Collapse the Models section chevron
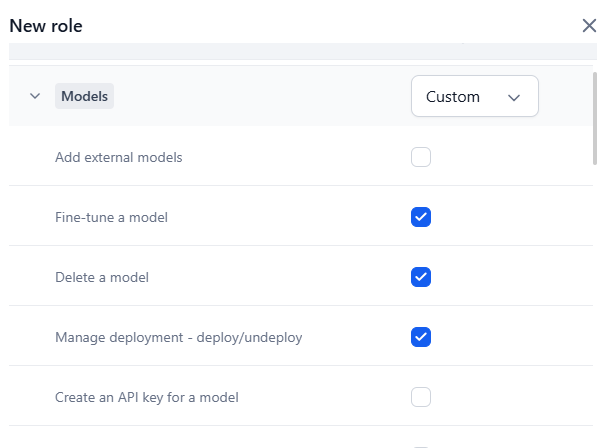The image size is (611, 448). 35,97
